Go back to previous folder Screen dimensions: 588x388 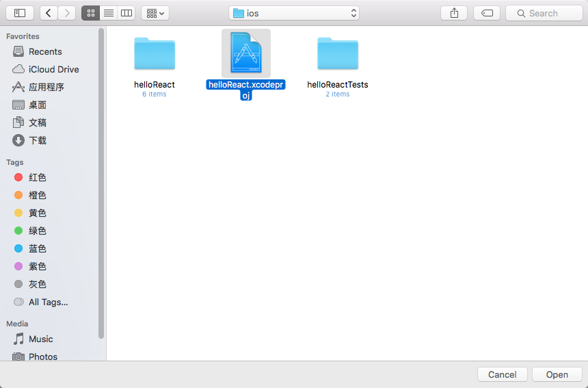point(49,13)
